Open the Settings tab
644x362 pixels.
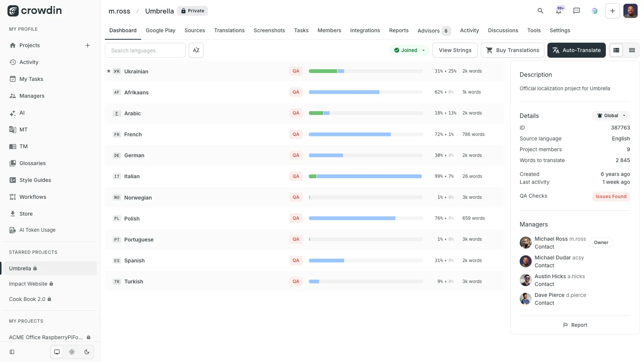tap(560, 30)
